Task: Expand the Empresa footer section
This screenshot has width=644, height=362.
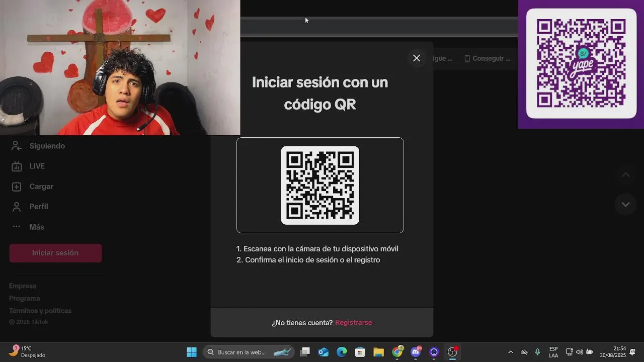Action: 23,286
